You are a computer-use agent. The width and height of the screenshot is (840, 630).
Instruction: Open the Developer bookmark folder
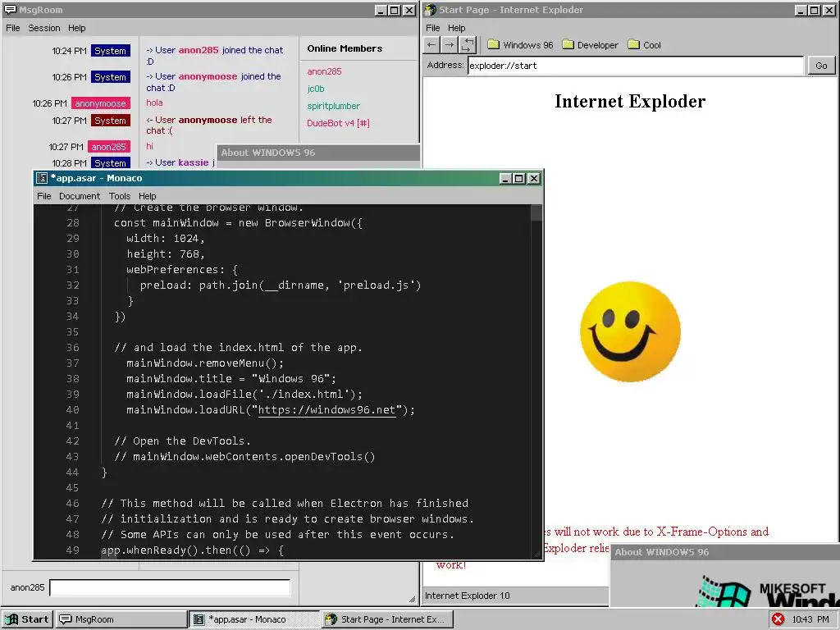click(x=591, y=45)
